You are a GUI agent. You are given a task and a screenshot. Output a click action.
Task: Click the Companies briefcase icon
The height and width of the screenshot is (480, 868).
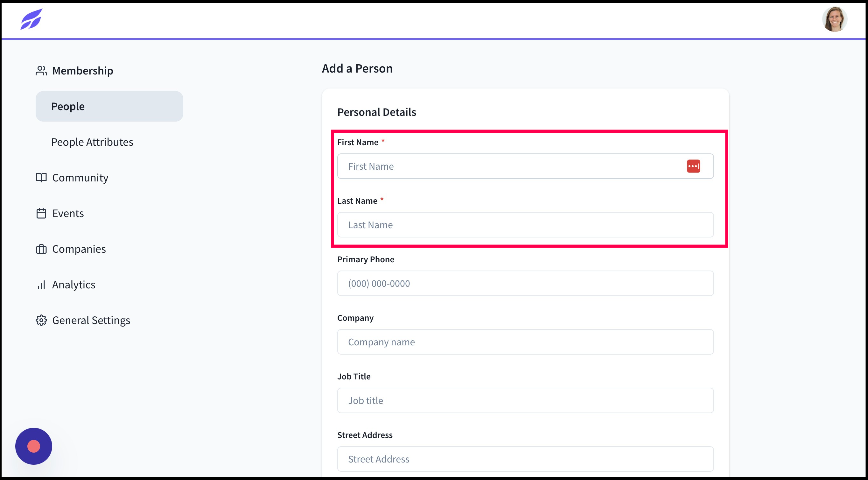pyautogui.click(x=41, y=249)
